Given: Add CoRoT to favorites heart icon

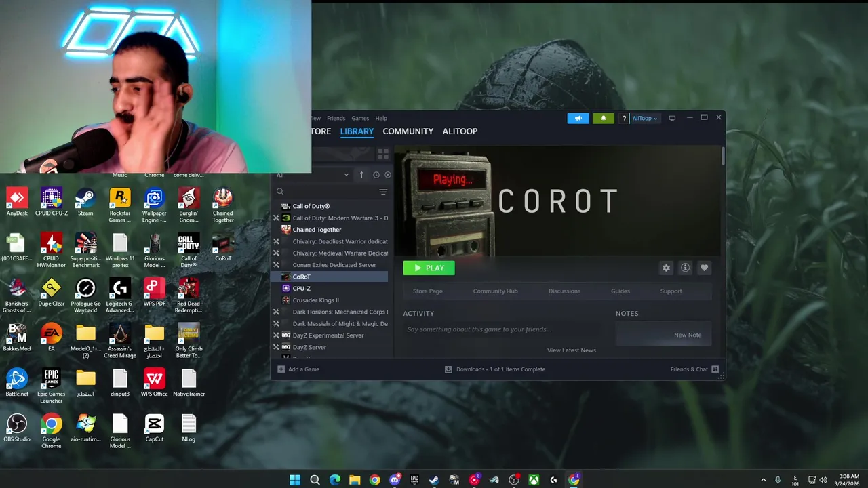Looking at the screenshot, I should (704, 268).
